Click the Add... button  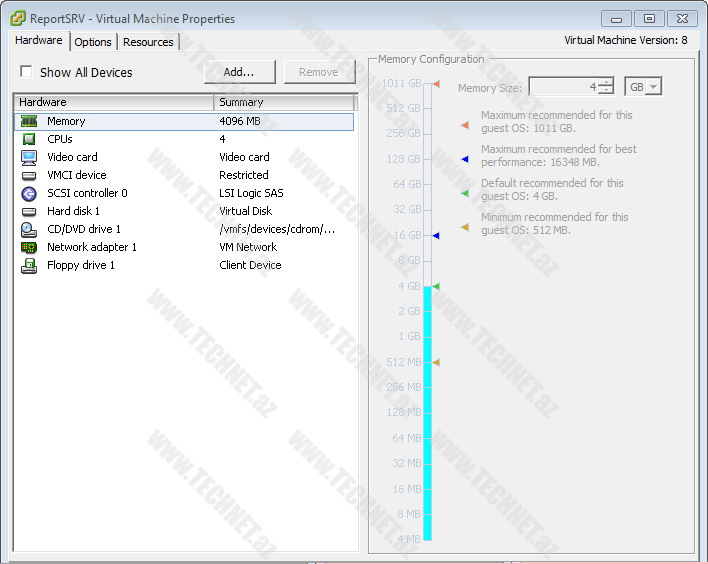coord(239,72)
